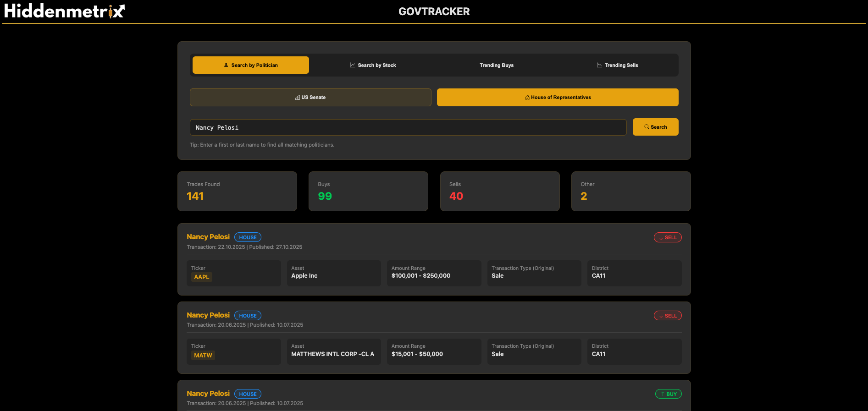
Task: Click HOUSE badge on the AAPL trade
Action: coord(248,237)
